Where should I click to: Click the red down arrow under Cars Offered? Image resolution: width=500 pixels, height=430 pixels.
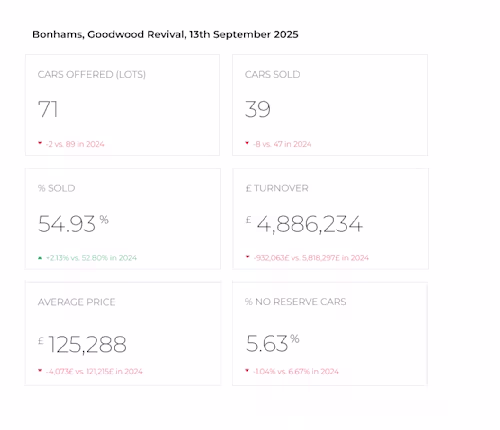pos(40,143)
